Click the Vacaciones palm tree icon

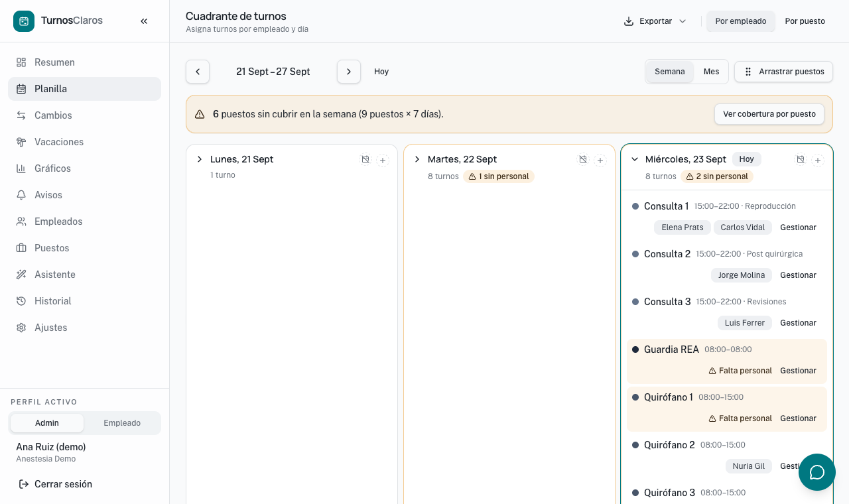[21, 142]
